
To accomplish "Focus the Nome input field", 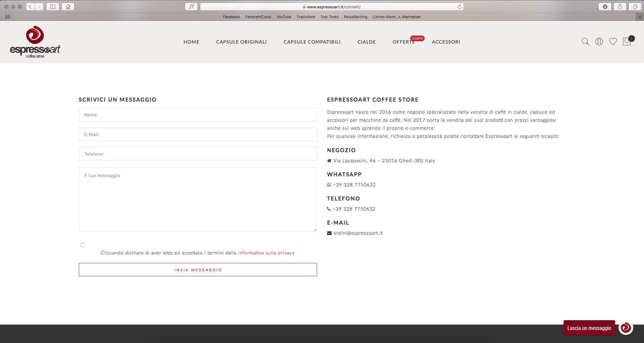I will pyautogui.click(x=198, y=115).
